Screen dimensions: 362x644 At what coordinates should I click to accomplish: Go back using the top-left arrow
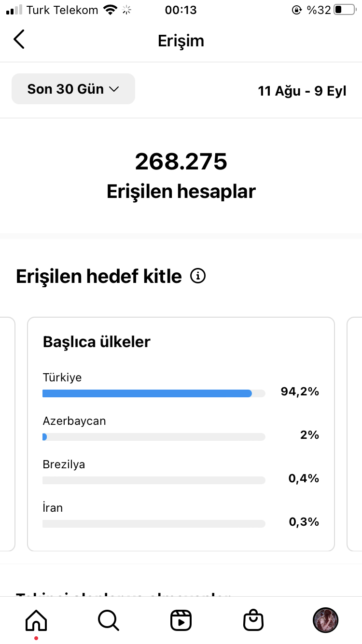point(19,40)
